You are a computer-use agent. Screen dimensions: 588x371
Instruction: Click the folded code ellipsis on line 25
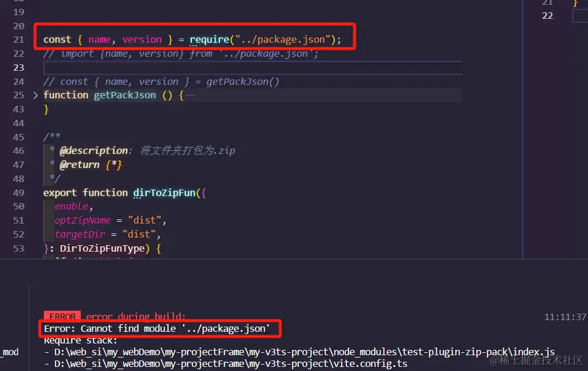coord(191,95)
